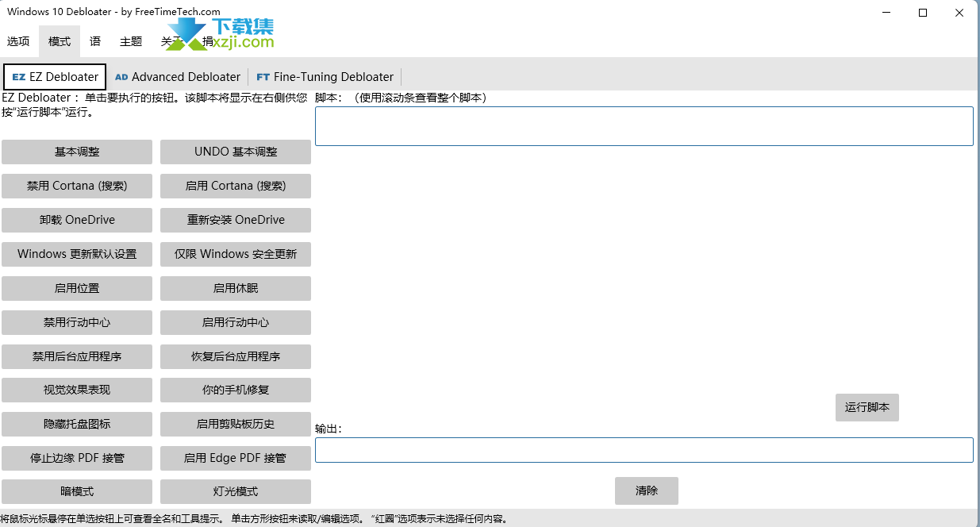Click the 清除 clear button
The image size is (980, 527).
coord(647,490)
